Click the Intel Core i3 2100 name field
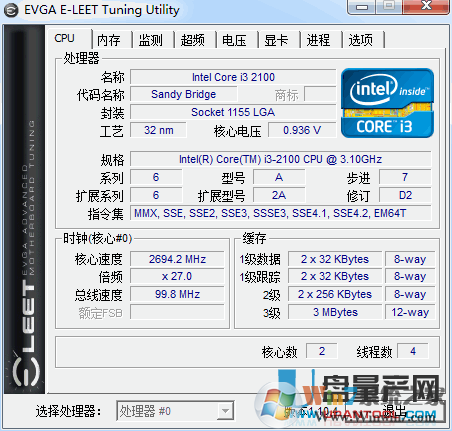The width and height of the screenshot is (452, 431). pyautogui.click(x=233, y=77)
